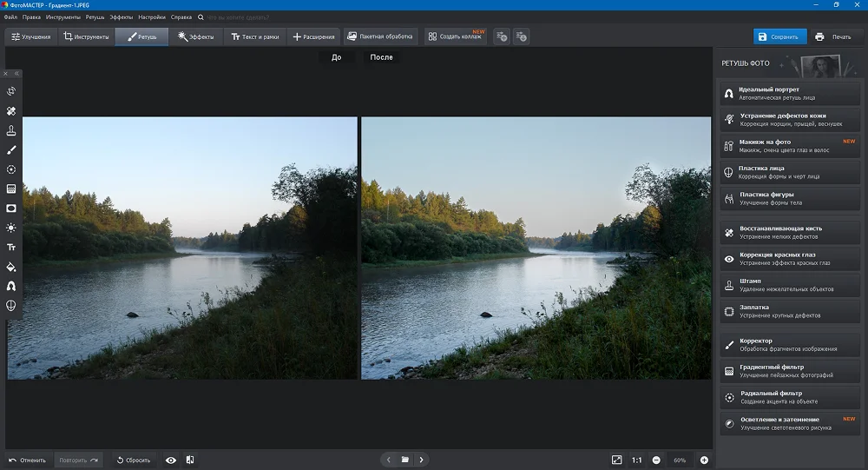868x470 pixels.
Task: Open the Настройки menu
Action: click(x=152, y=17)
